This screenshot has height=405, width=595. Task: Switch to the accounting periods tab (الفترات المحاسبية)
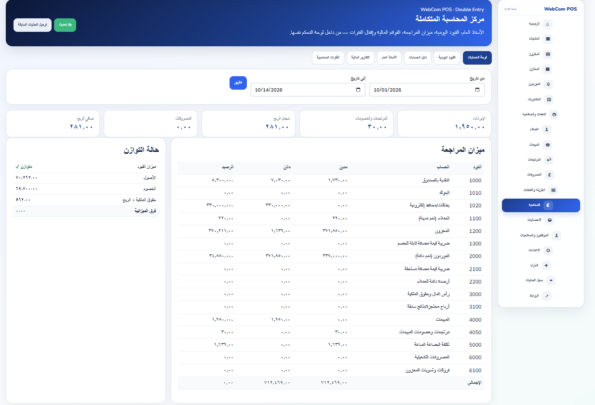point(328,58)
